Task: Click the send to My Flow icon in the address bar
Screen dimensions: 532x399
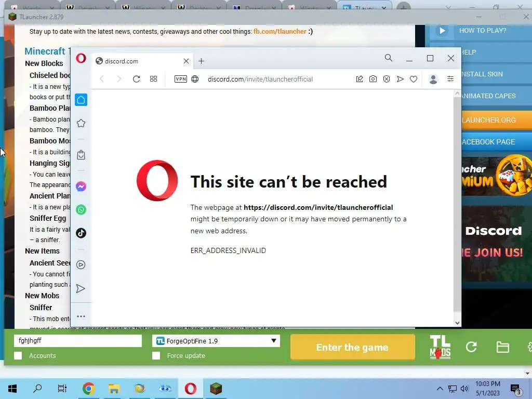Action: click(x=400, y=79)
